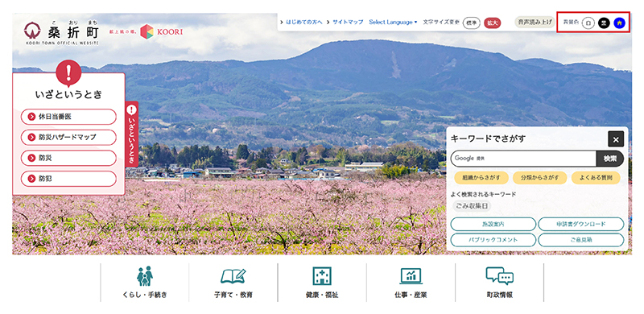Open the 子育て・教育 menu label
Screen dimensions: 644x314
coord(233,295)
